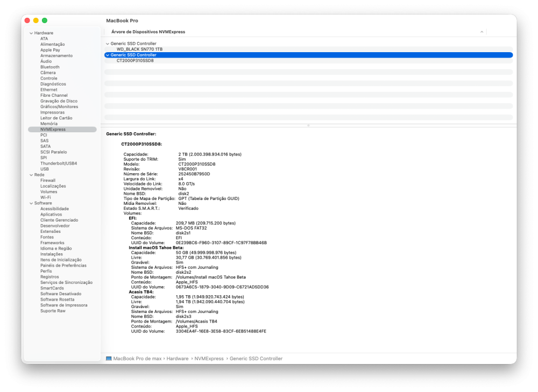The width and height of the screenshot is (538, 392).
Task: Open Idioma e Região entry
Action: point(56,248)
